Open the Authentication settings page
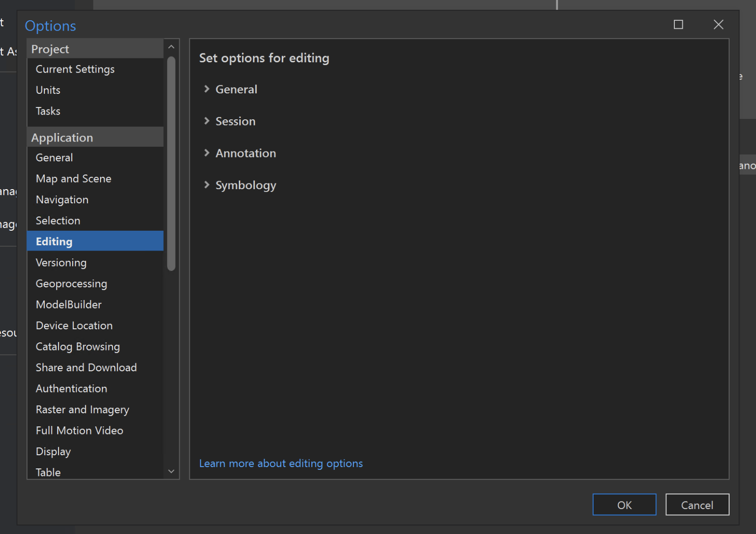 click(71, 388)
